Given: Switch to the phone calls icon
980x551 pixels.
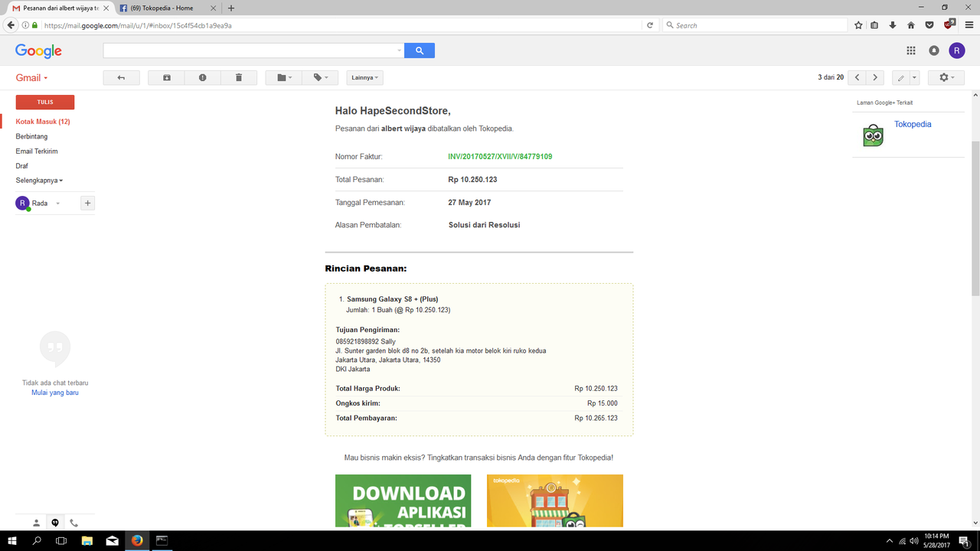Looking at the screenshot, I should click(x=74, y=523).
